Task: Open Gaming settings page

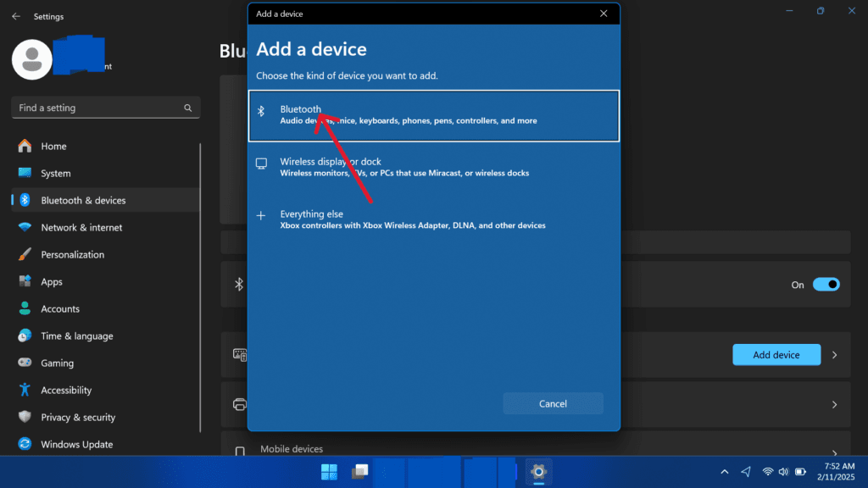Action: (x=106, y=363)
